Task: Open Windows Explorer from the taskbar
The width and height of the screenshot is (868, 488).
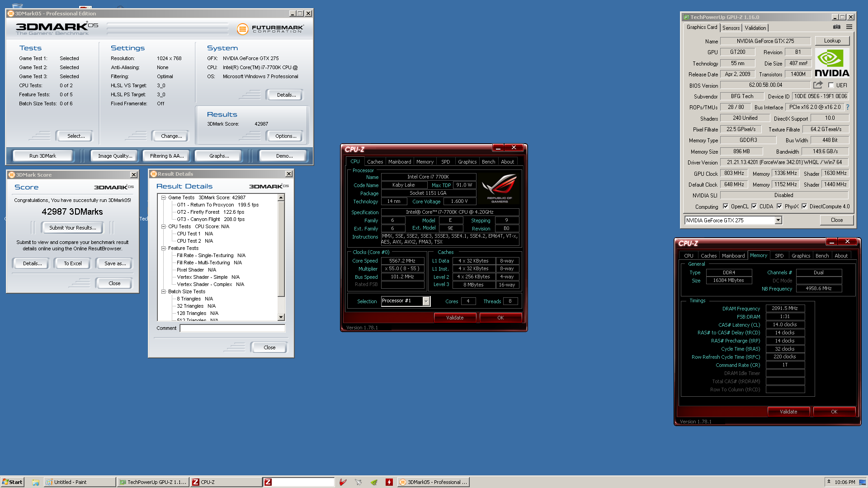Action: point(36,482)
